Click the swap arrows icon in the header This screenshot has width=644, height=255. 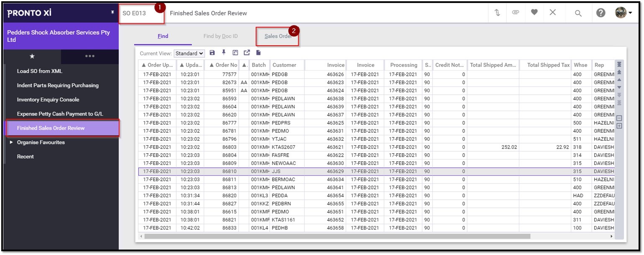click(497, 13)
